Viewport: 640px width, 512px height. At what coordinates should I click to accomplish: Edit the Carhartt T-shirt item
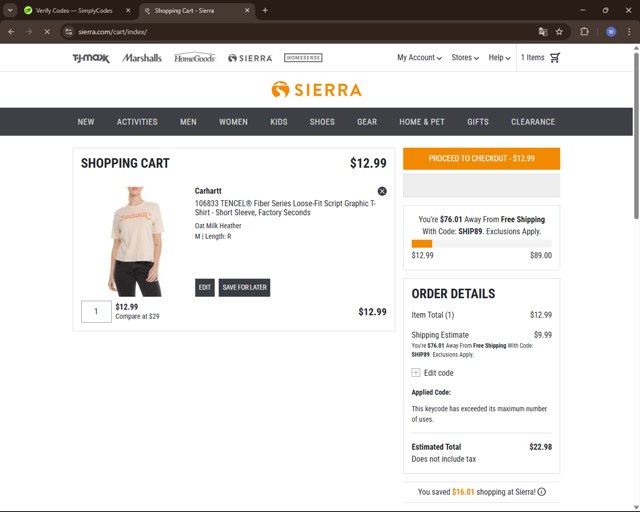pos(204,287)
